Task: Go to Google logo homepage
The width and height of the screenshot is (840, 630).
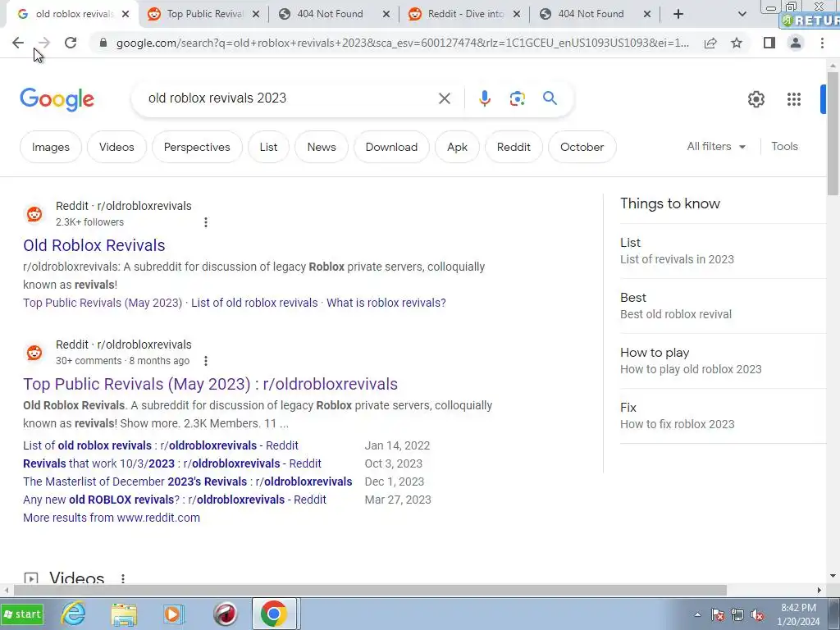Action: [x=57, y=99]
